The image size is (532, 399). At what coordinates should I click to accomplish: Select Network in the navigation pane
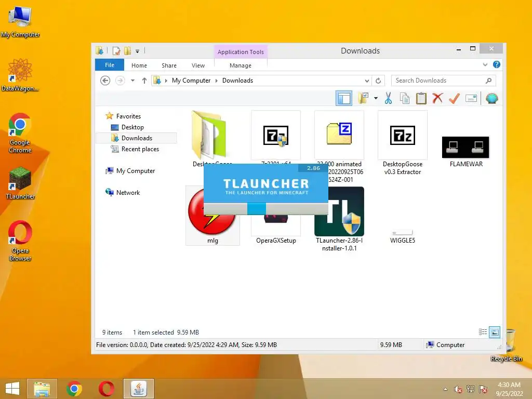pos(128,192)
